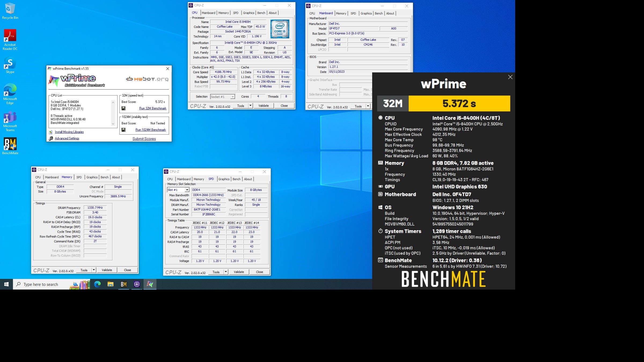Screen dimensions: 644x362
Task: Click the Install Missing Libraries icon
Action: click(x=51, y=132)
